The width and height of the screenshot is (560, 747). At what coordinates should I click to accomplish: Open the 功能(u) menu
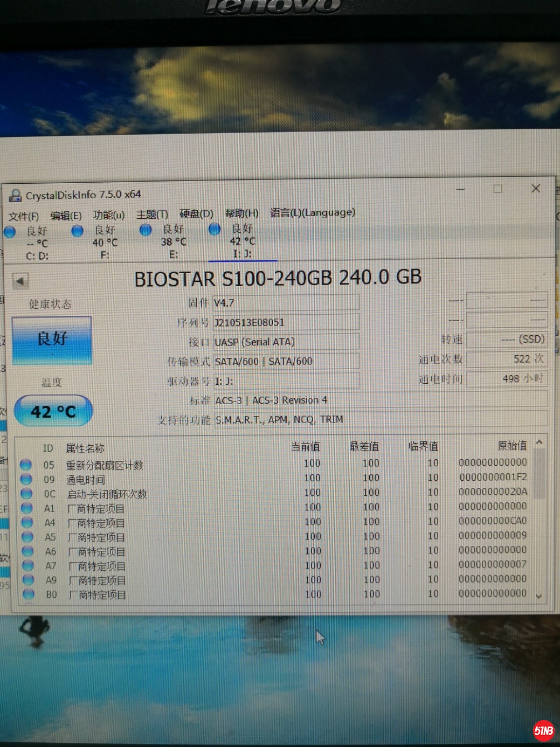pos(109,215)
